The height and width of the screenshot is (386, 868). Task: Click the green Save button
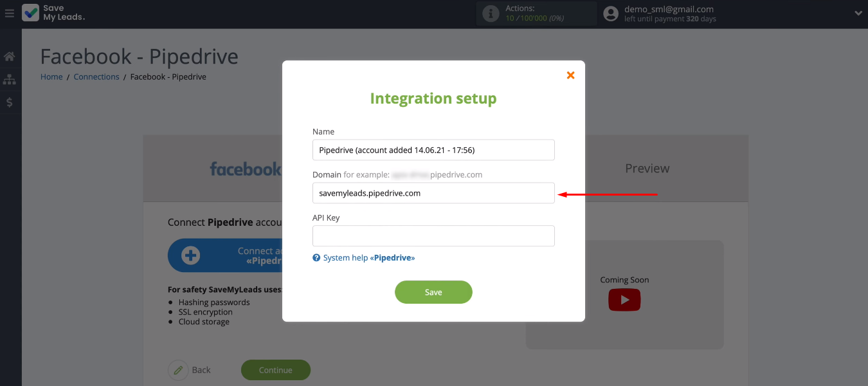pos(433,292)
